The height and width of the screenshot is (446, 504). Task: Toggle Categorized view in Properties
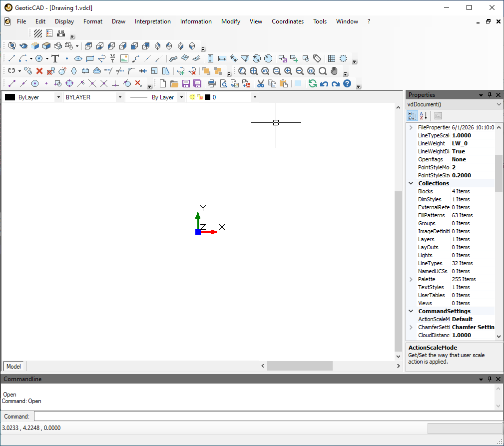(x=412, y=116)
